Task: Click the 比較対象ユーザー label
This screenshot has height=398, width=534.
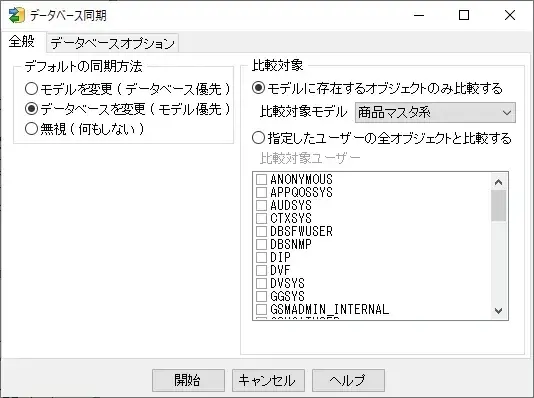Action: [x=310, y=158]
